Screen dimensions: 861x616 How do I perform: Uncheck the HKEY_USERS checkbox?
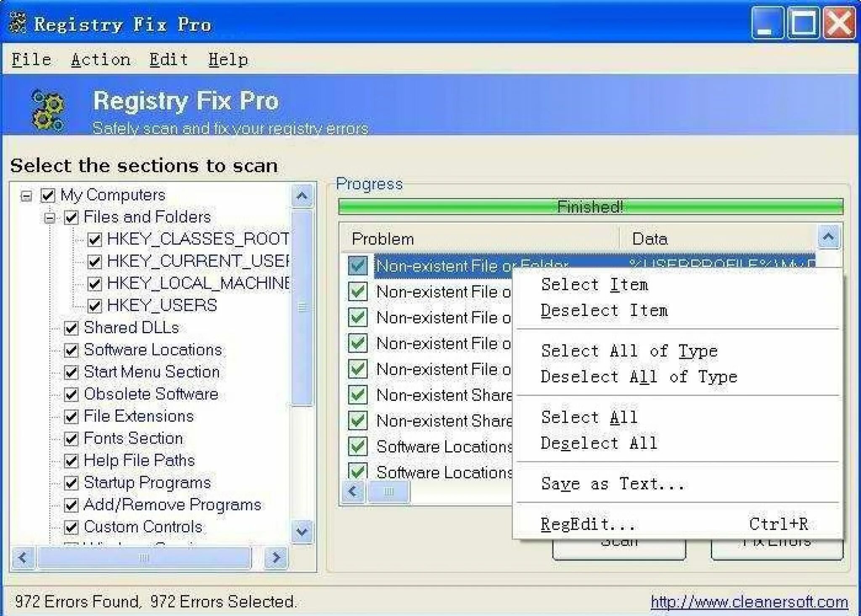95,306
